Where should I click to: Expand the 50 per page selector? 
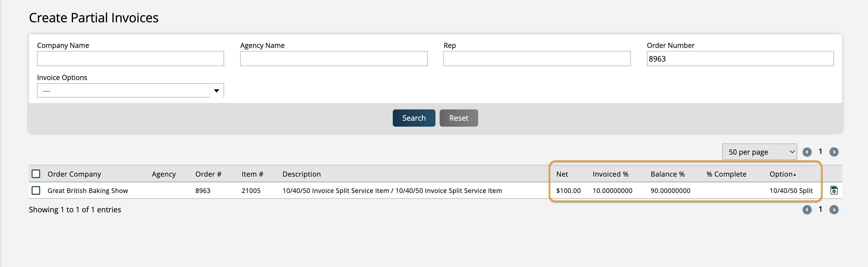(759, 152)
